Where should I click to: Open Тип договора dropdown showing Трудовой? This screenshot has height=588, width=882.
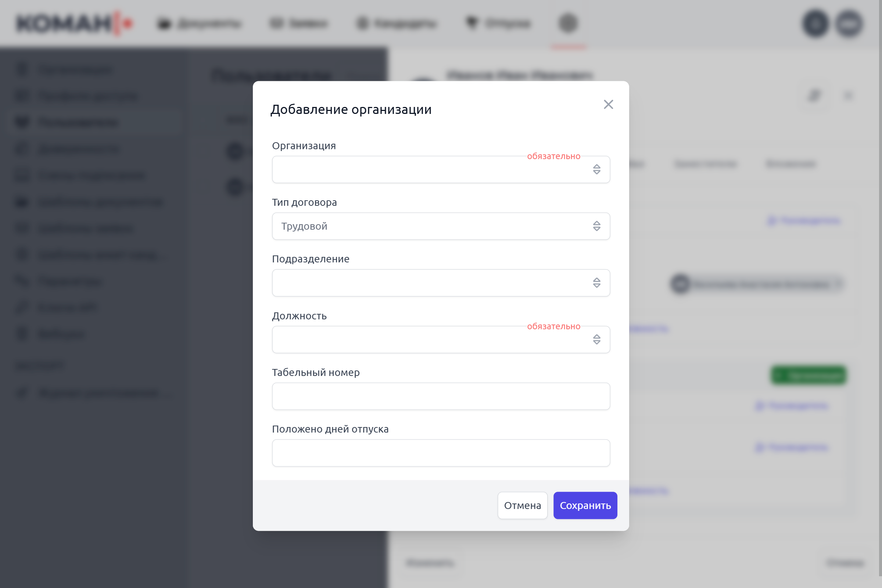click(431, 226)
